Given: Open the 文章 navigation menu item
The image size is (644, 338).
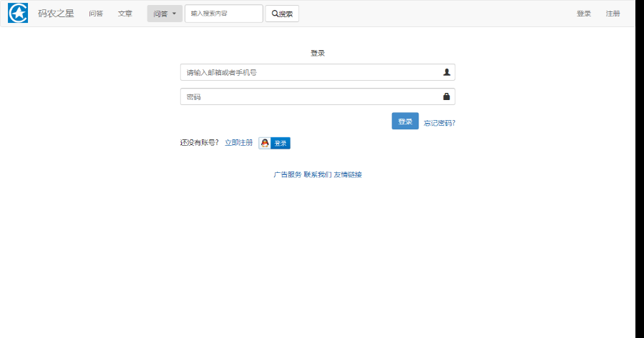Looking at the screenshot, I should click(x=125, y=14).
